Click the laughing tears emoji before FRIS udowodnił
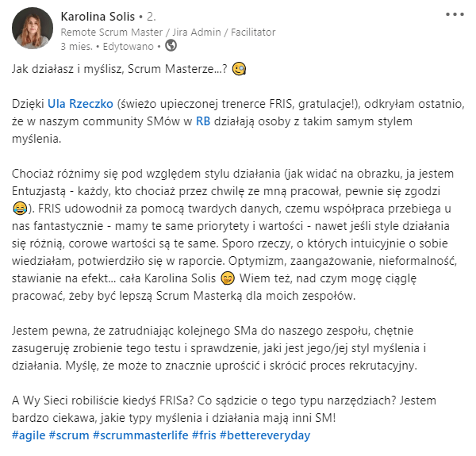 (20, 209)
